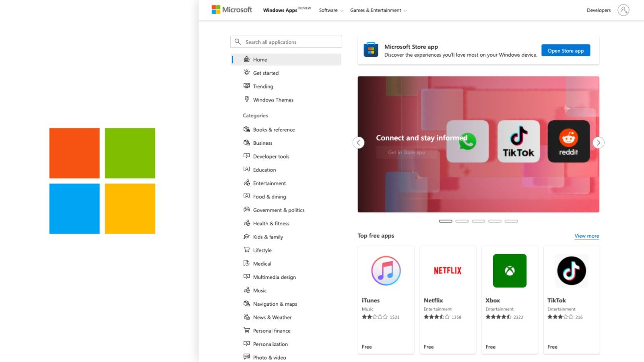The height and width of the screenshot is (362, 644).
Task: Select the WhatsApp icon in the carousel
Action: pos(467,142)
